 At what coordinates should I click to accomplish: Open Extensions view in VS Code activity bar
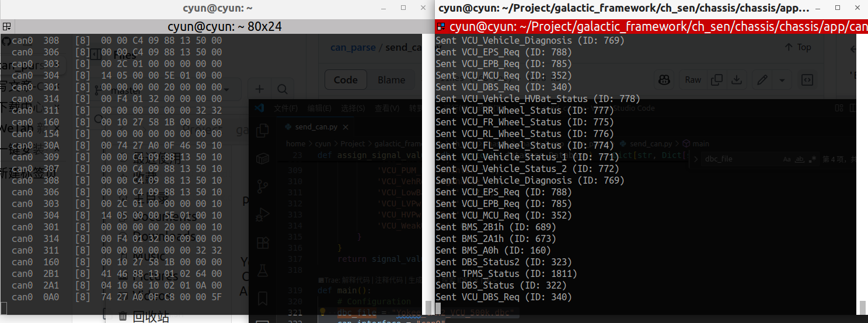point(263,242)
